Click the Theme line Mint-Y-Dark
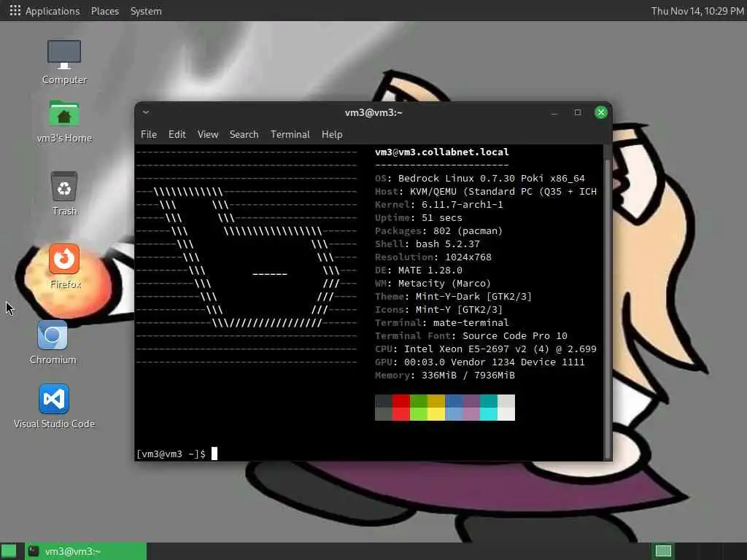Viewport: 747px width, 560px height. (453, 296)
